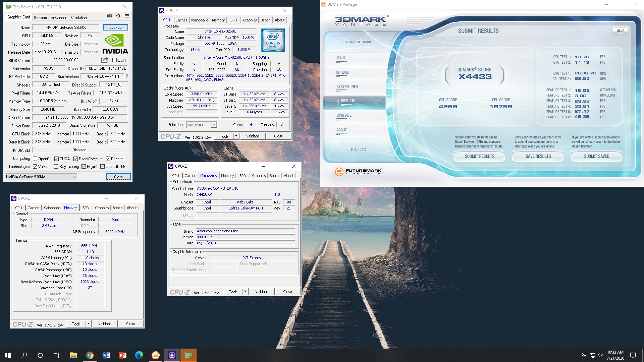This screenshot has width=644, height=362.
Task: Click Tools button in Memory CPU-Z window
Action: [x=76, y=324]
